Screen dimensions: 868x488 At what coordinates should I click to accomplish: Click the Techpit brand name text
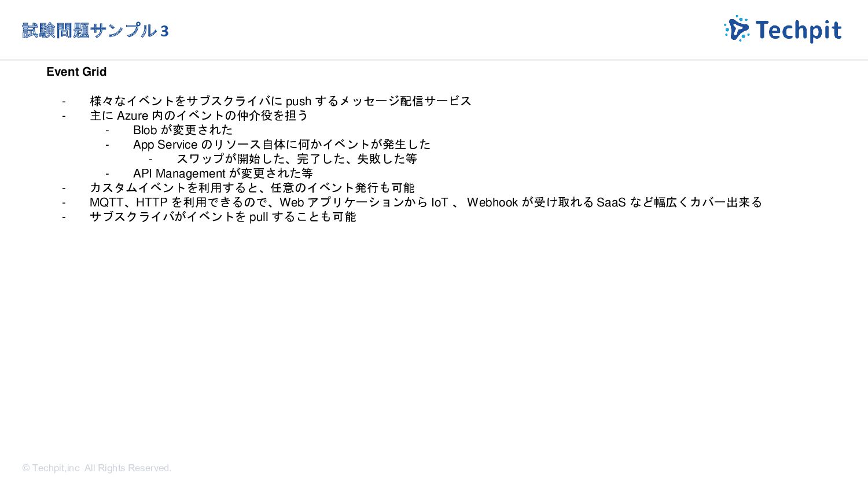pyautogui.click(x=798, y=30)
